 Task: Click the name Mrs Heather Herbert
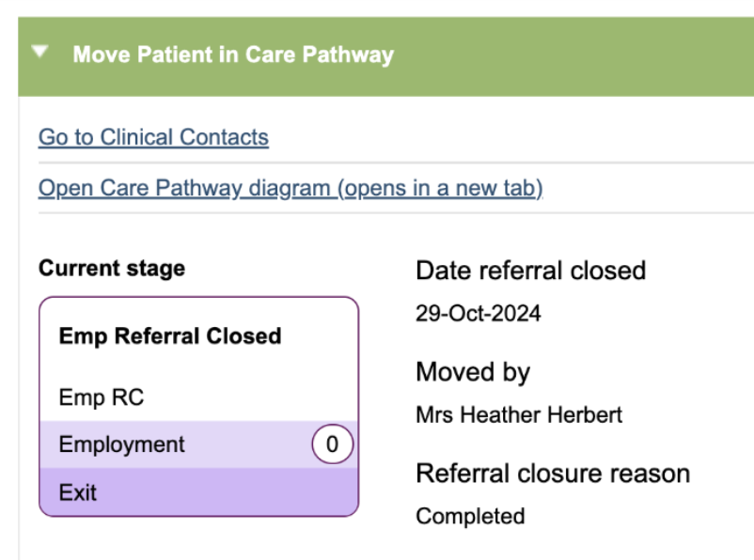tap(519, 415)
